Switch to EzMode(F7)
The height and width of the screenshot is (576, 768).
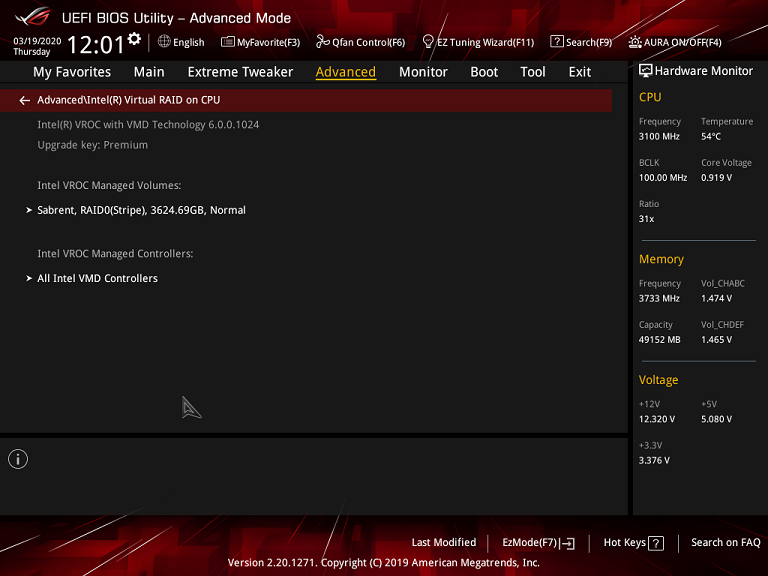tap(529, 543)
